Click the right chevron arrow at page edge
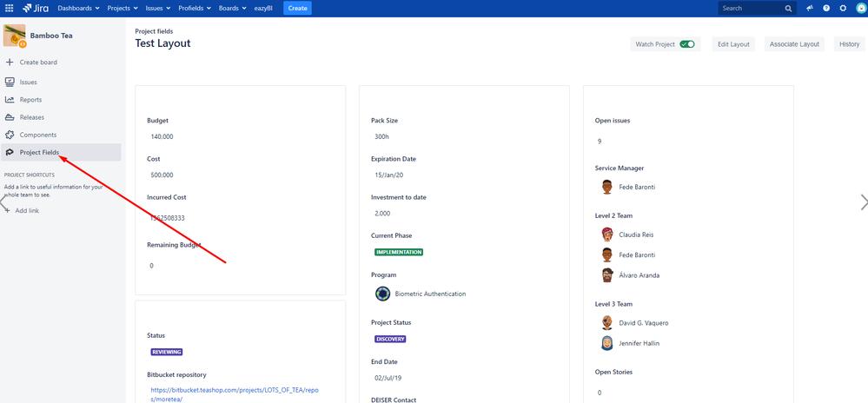Screen dimensions: 868x403 point(864,202)
